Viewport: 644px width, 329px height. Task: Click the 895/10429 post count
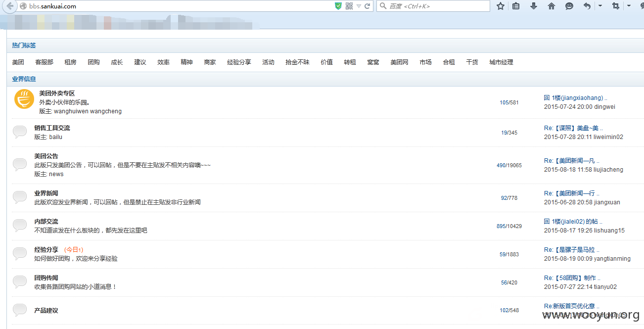[x=509, y=226]
